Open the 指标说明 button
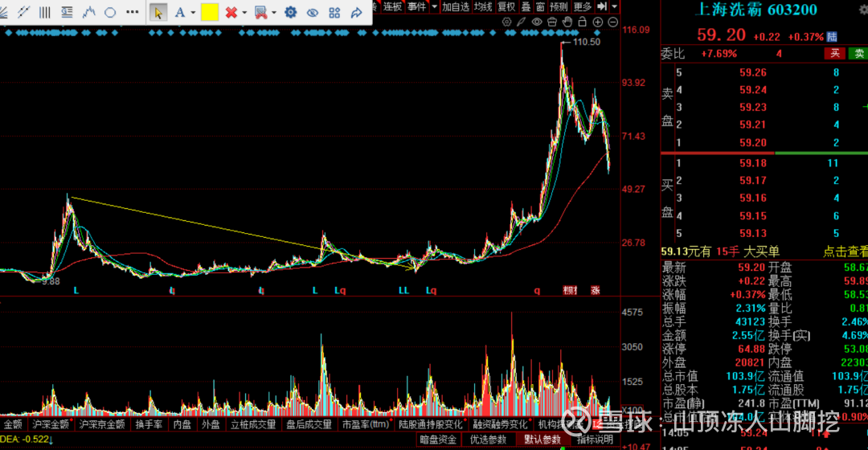Screen dimensions: 868x450 click(595, 440)
